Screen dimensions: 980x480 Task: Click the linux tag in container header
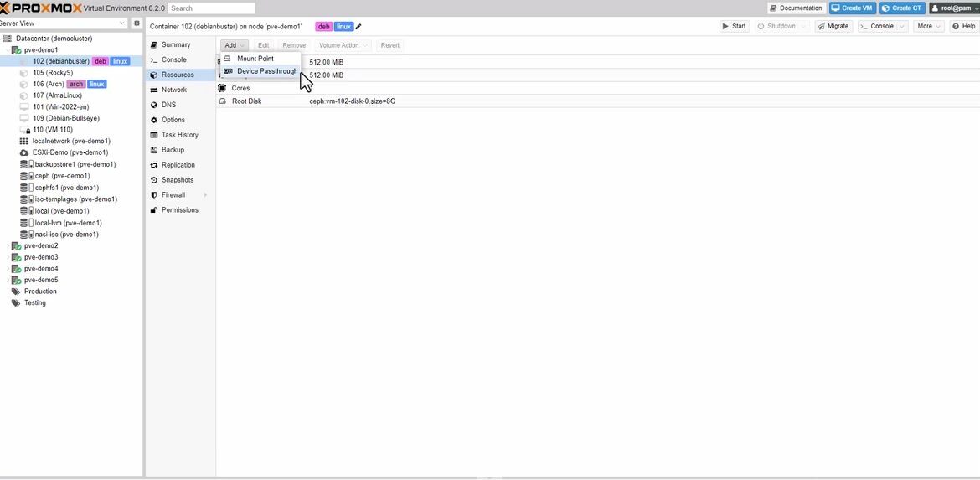pyautogui.click(x=343, y=26)
